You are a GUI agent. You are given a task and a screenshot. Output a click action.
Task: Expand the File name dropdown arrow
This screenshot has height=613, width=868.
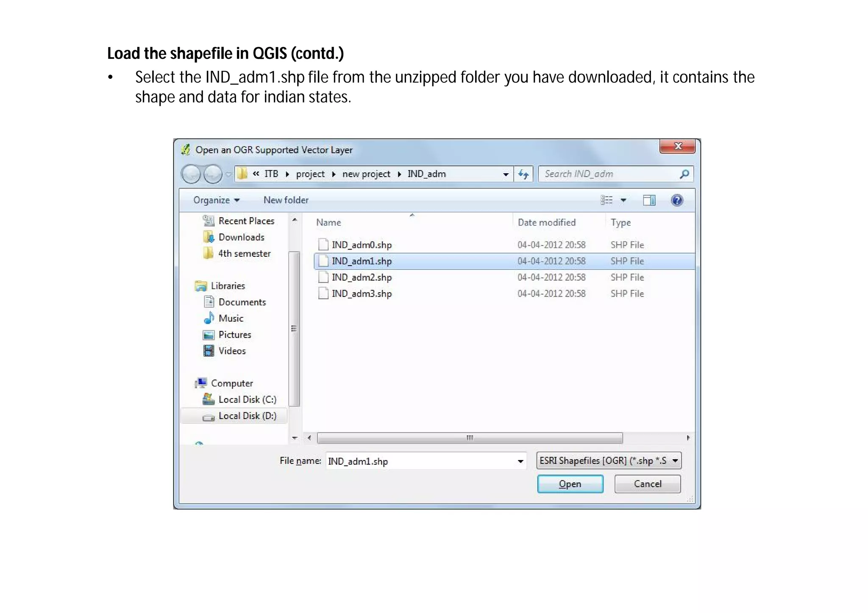click(520, 461)
